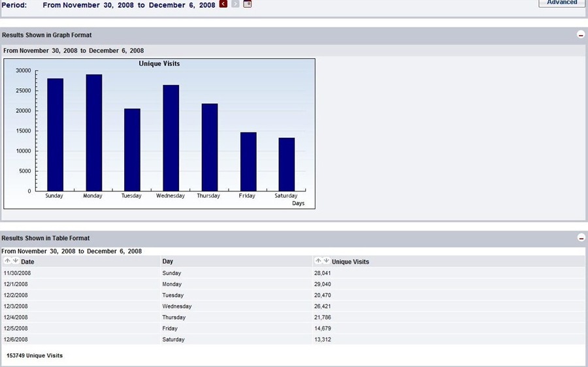
Task: Select the Tuesday bar in the chart
Action: [133, 150]
